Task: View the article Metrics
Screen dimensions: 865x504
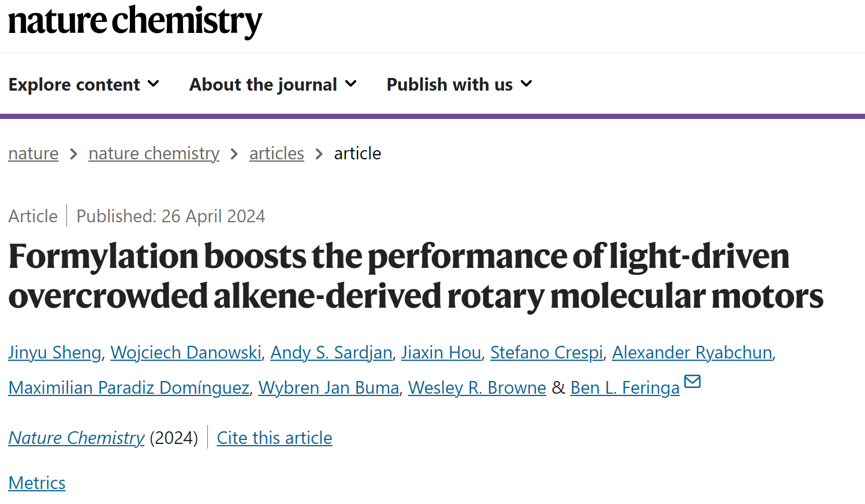Action: click(x=37, y=483)
